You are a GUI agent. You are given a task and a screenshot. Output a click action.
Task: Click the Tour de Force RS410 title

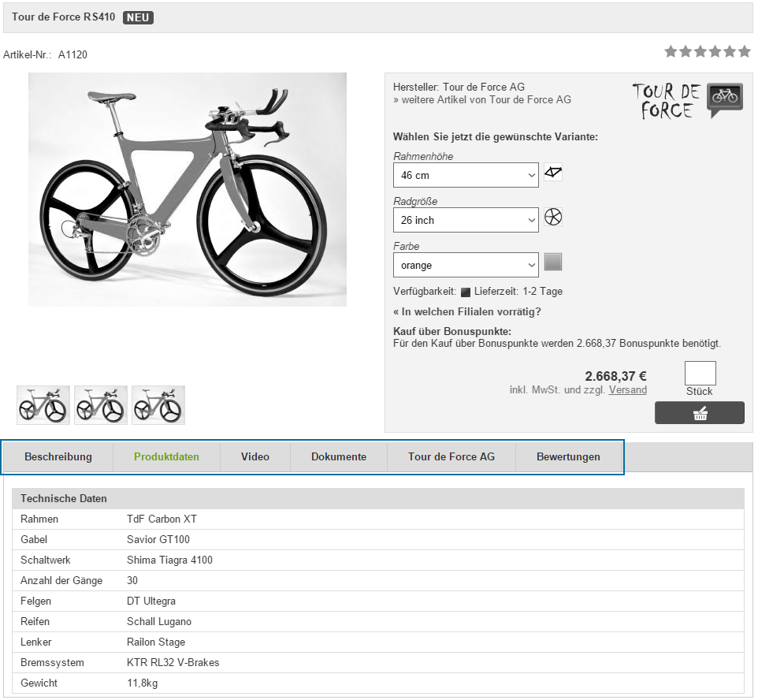(x=63, y=17)
